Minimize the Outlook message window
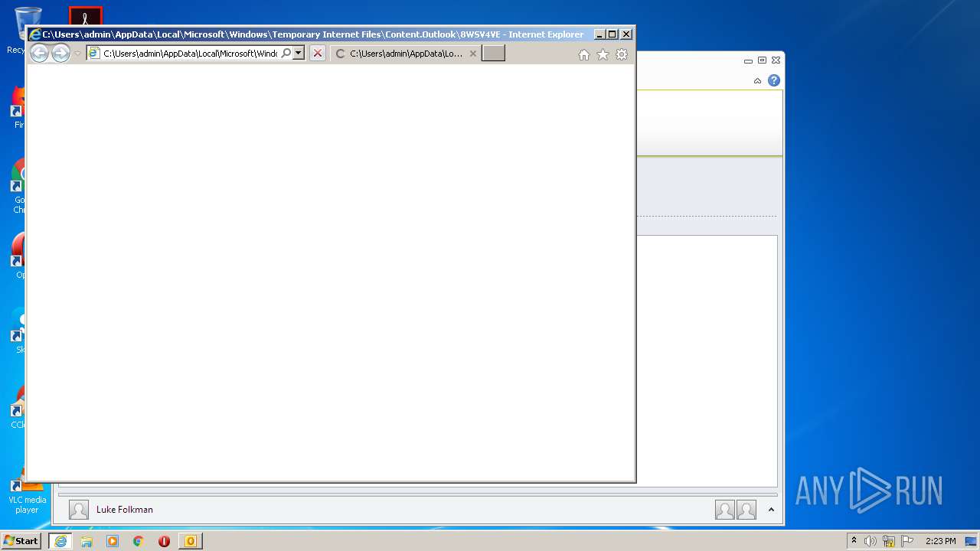Screen dimensions: 980x551 point(748,60)
